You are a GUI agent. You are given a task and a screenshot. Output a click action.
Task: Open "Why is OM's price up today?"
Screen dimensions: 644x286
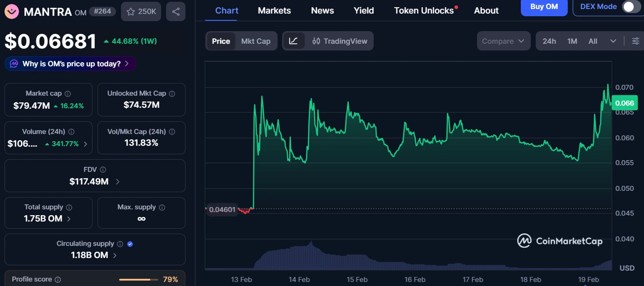click(71, 64)
